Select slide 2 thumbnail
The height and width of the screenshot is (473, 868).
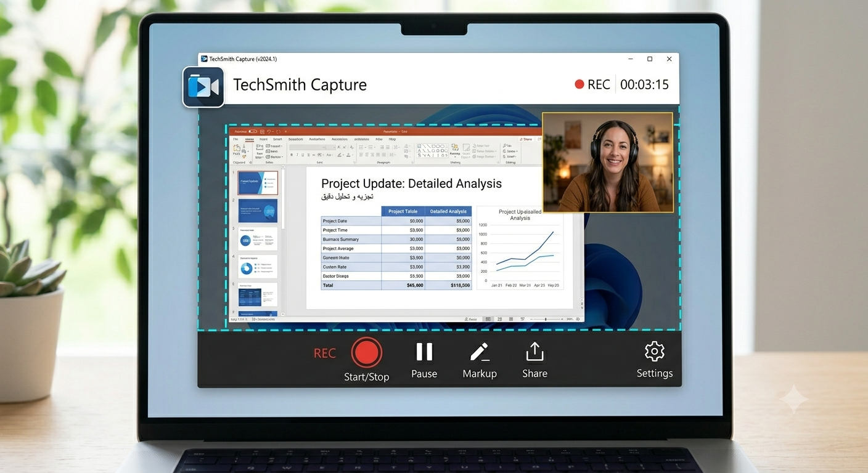(258, 211)
